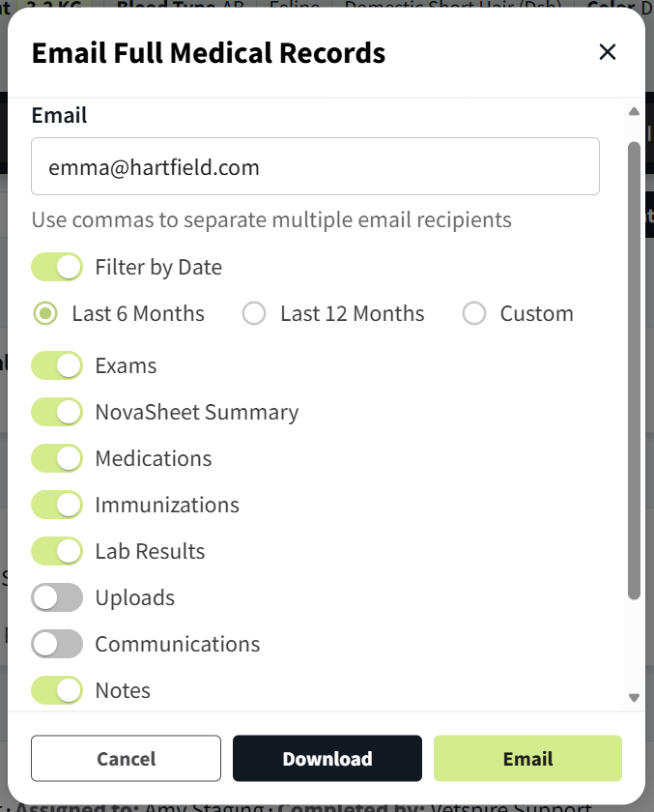654x812 pixels.
Task: Cancel the medical records email
Action: [x=126, y=759]
